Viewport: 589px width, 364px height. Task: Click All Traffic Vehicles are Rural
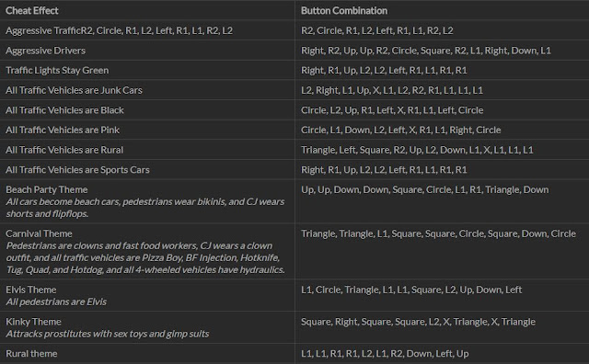pyautogui.click(x=64, y=150)
